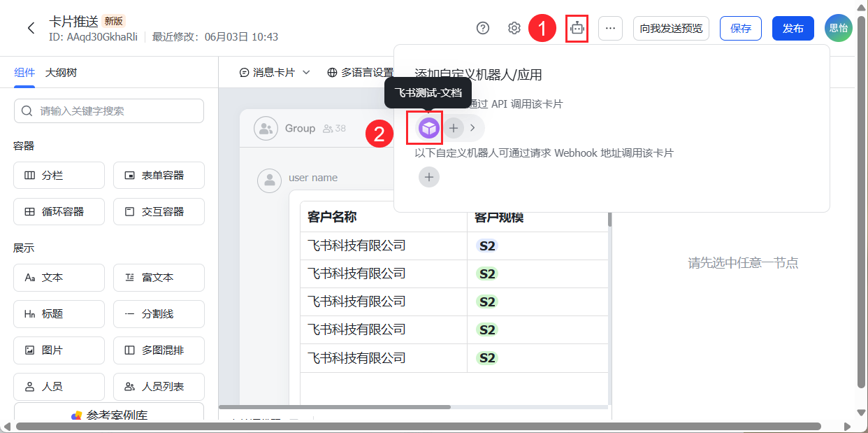Add the 人员列表 component
Screen dimensions: 868x433
click(x=159, y=387)
